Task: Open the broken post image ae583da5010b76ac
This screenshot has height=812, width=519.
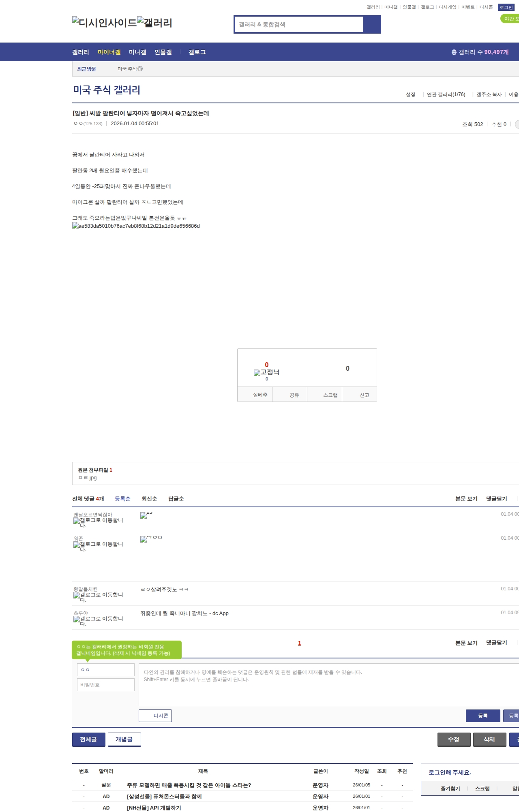Action: pos(136,226)
